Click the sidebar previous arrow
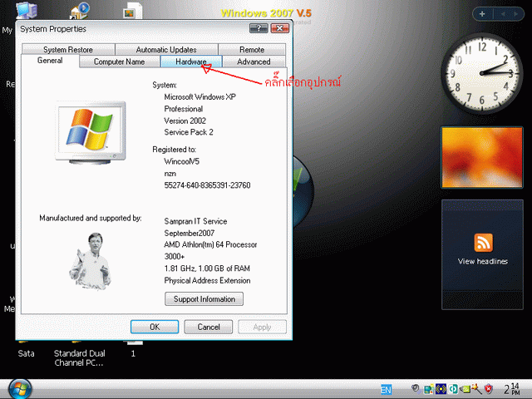 click(x=503, y=14)
